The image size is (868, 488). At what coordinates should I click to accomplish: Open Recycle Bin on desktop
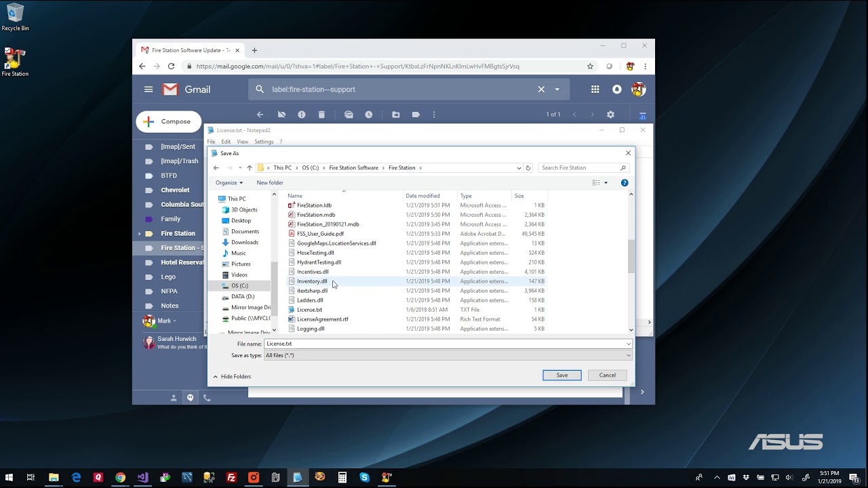[x=15, y=18]
